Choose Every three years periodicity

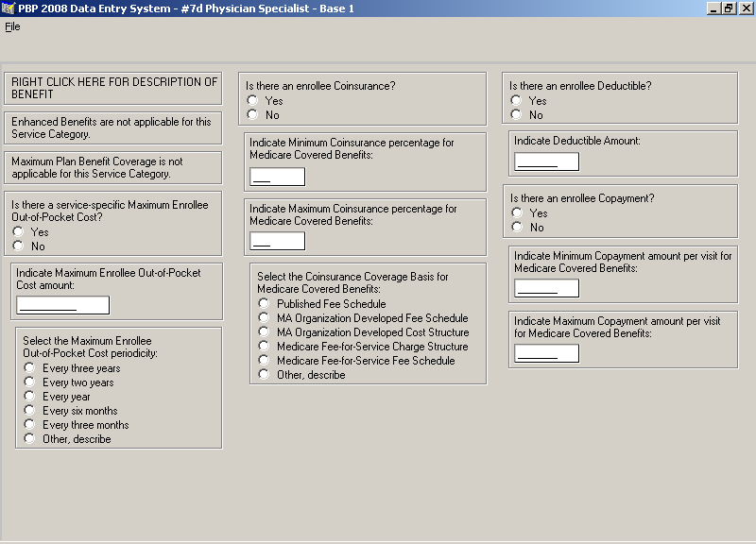coord(29,367)
